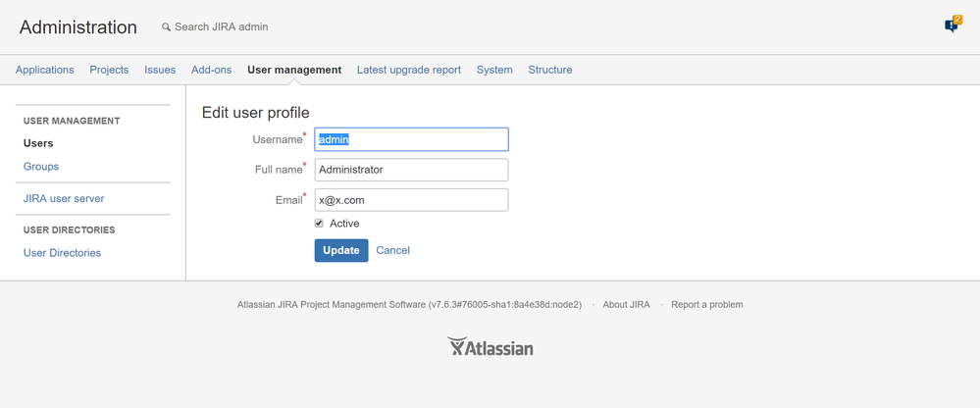Open the System tab
Viewport: 980px width, 408px height.
[494, 70]
